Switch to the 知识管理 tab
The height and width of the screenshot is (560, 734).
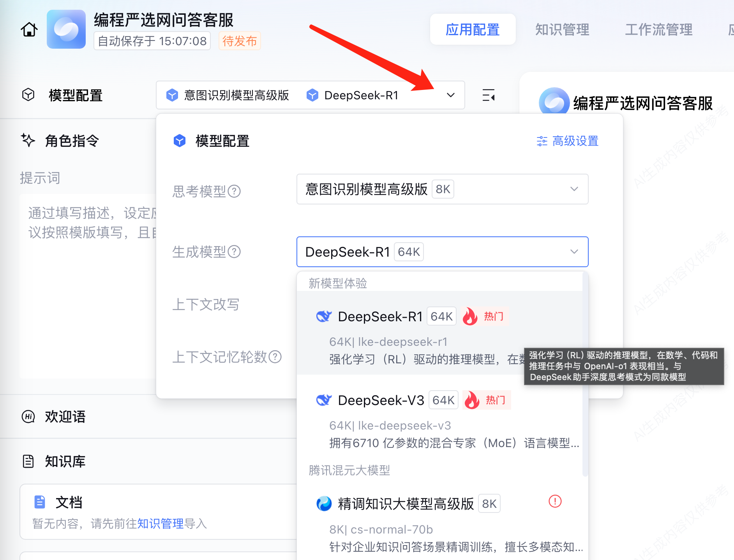(x=562, y=30)
